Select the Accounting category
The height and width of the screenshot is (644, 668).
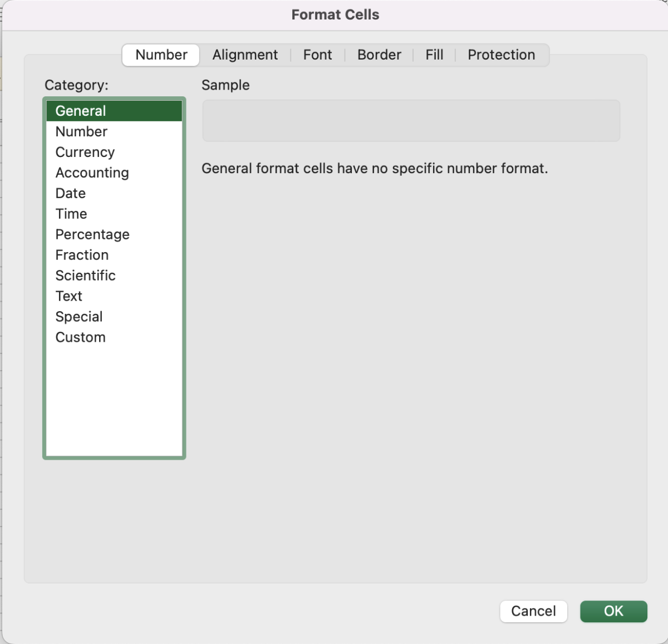click(x=92, y=173)
